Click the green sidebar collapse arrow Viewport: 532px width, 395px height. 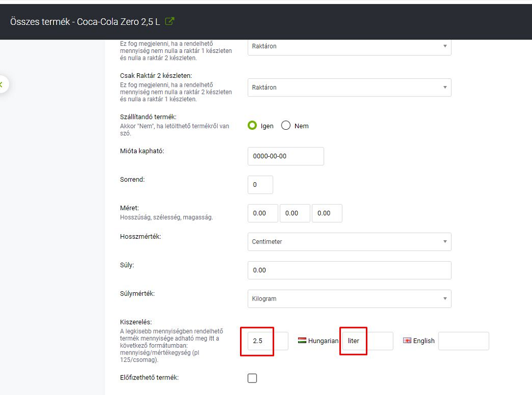pyautogui.click(x=2, y=84)
